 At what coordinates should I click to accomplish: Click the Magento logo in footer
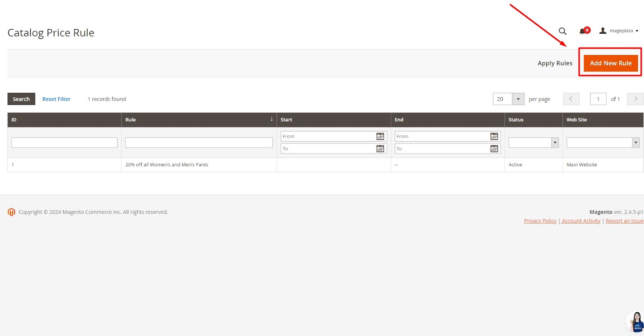pos(11,212)
